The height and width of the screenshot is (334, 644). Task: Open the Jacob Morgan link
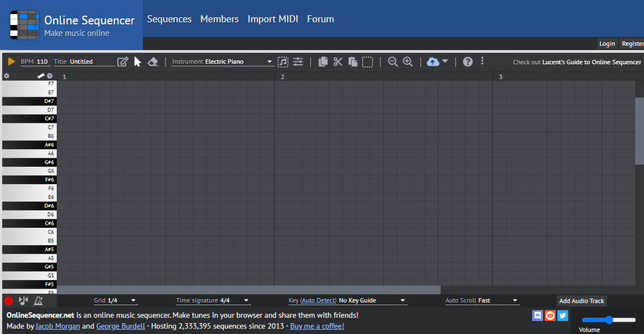point(58,326)
